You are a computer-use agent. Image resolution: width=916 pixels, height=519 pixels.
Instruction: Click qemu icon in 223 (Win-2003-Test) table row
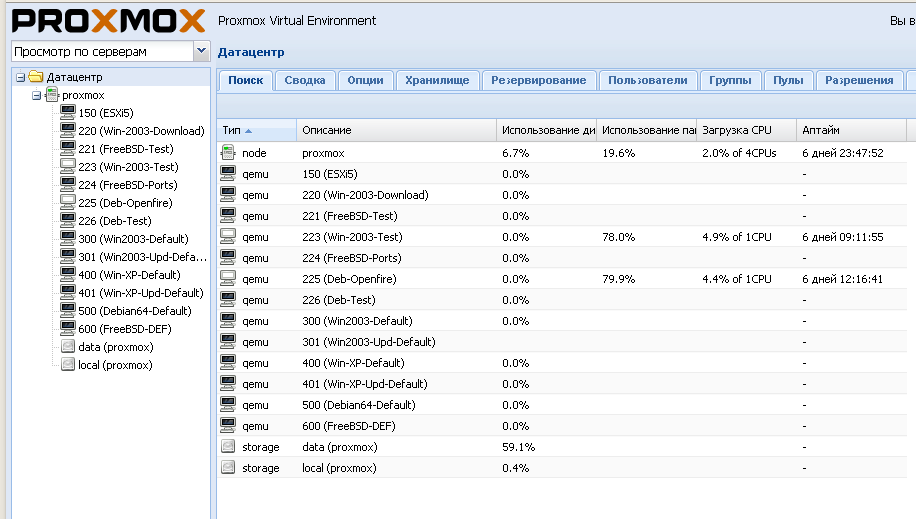click(228, 237)
